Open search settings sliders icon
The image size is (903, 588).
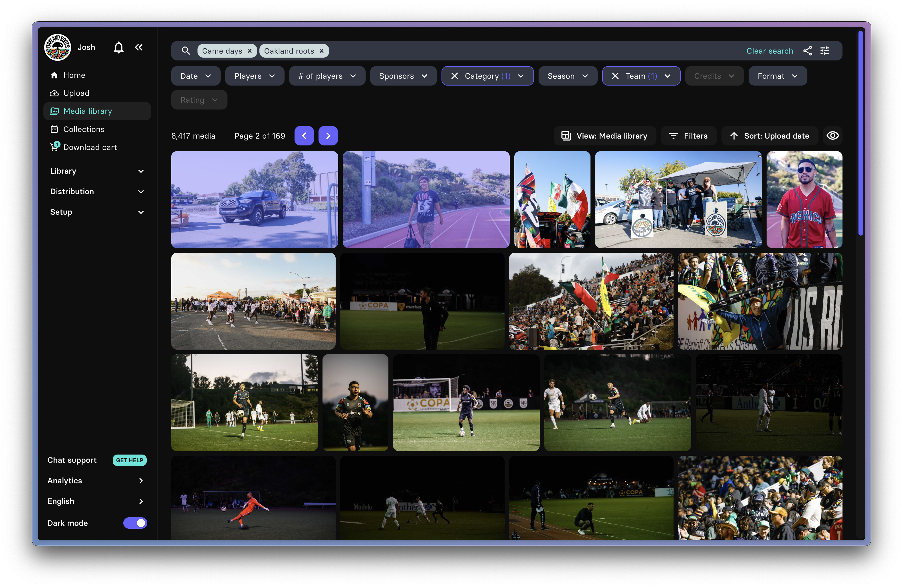click(x=825, y=51)
